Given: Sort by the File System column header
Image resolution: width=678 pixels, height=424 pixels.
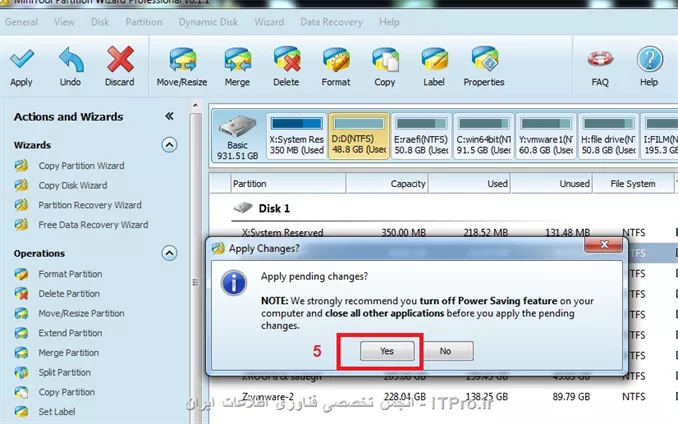Looking at the screenshot, I should (633, 184).
